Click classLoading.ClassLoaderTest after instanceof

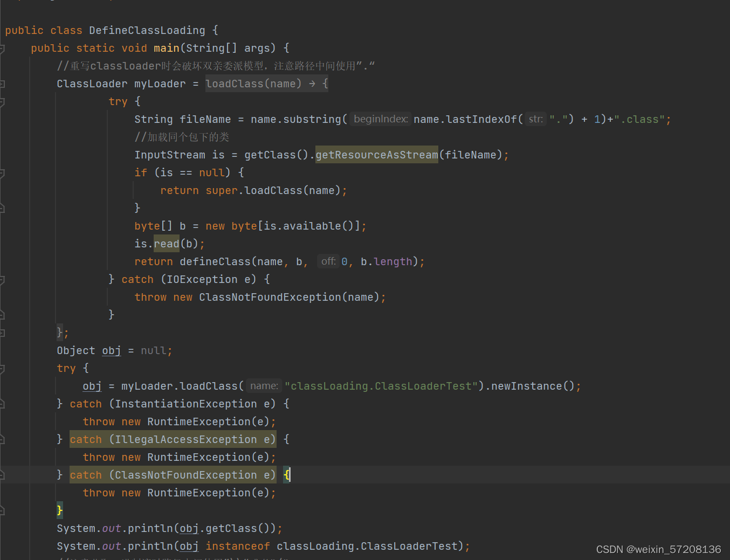click(x=367, y=546)
